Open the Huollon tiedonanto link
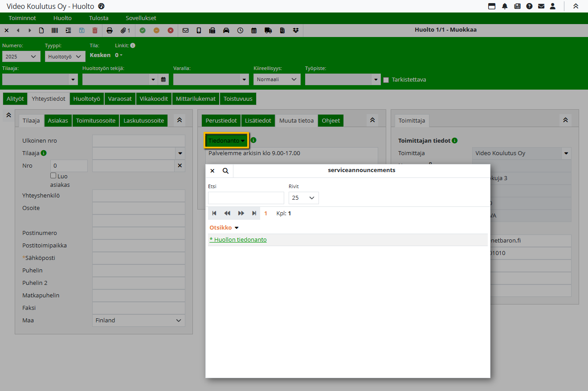Viewport: 588px width, 391px height. pos(238,240)
